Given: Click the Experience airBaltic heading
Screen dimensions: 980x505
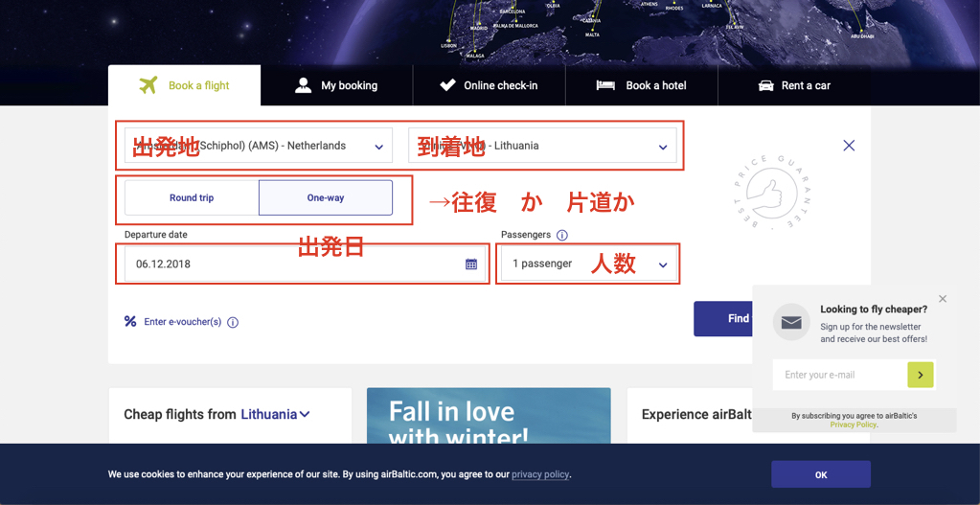Looking at the screenshot, I should coord(696,414).
